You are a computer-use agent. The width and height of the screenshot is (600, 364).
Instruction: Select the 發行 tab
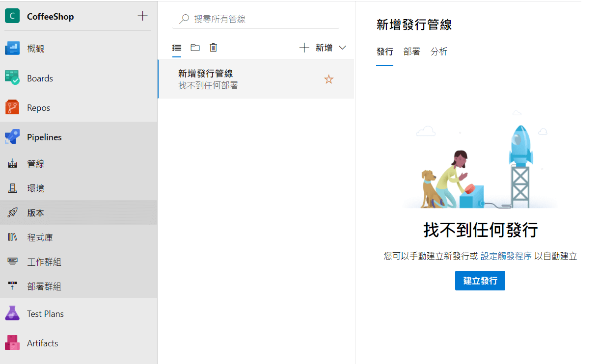coord(384,52)
